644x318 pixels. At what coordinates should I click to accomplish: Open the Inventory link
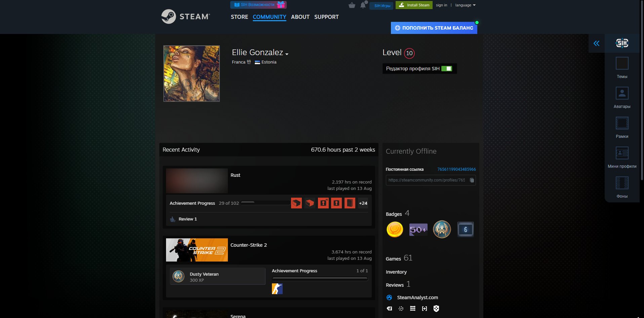[x=396, y=272]
